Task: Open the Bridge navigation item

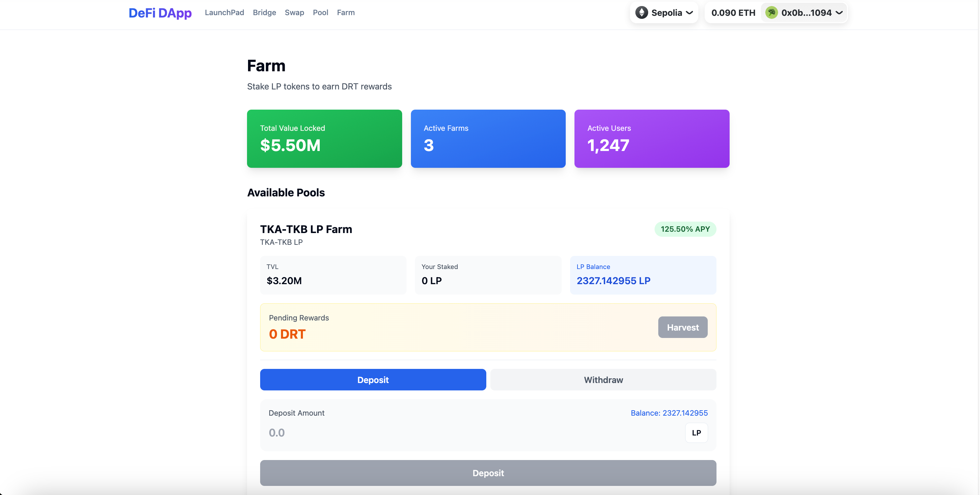Action: pos(264,12)
